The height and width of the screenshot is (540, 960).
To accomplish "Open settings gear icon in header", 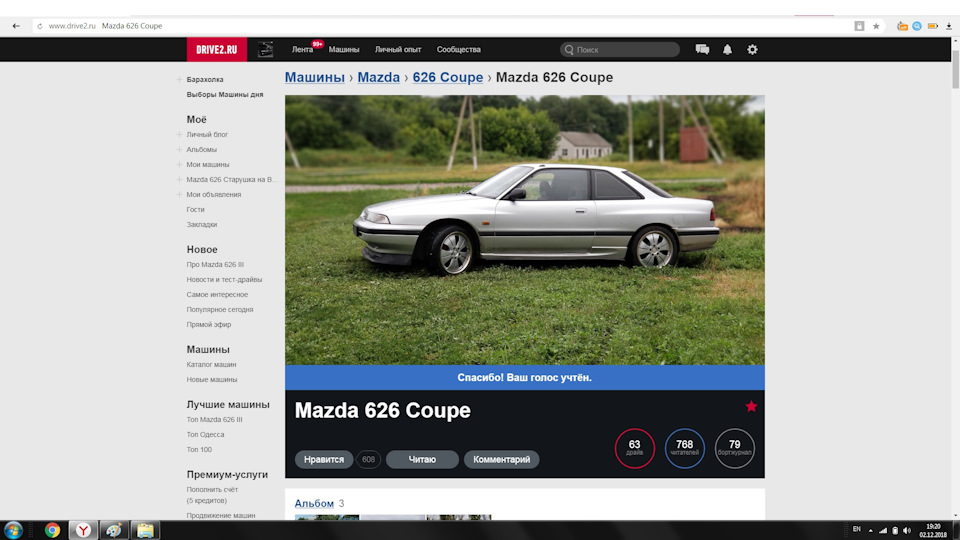I will coord(752,50).
